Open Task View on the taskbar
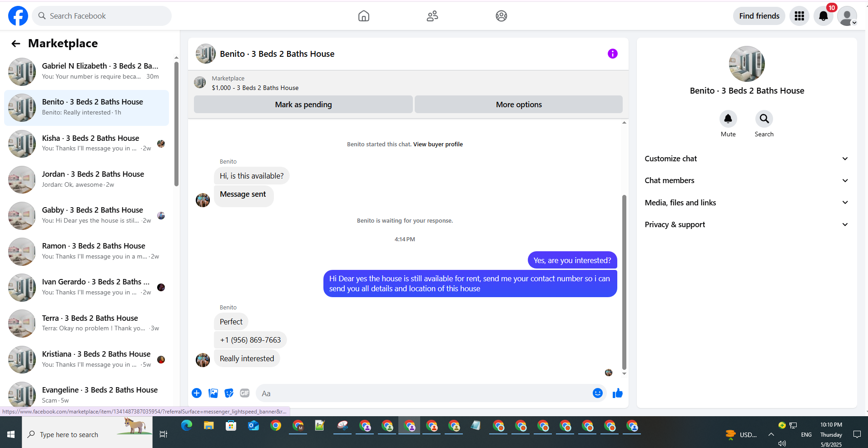 164,434
